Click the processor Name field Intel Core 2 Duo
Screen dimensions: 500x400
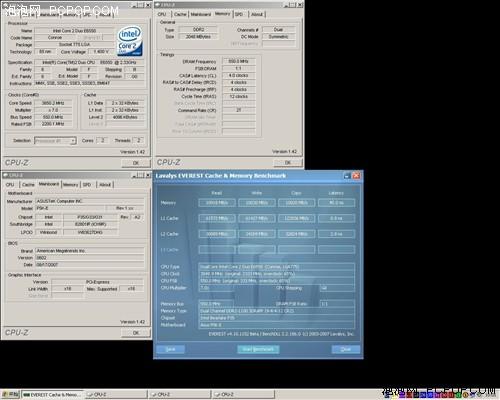click(74, 31)
